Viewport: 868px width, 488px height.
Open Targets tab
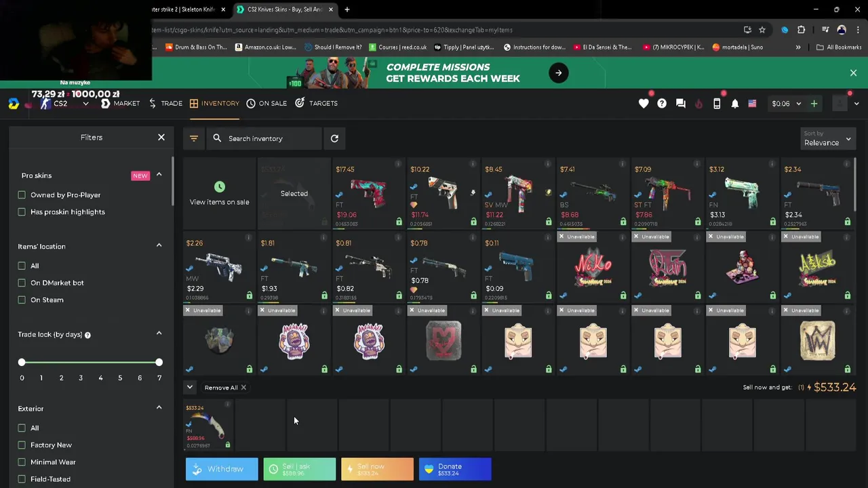pos(317,104)
